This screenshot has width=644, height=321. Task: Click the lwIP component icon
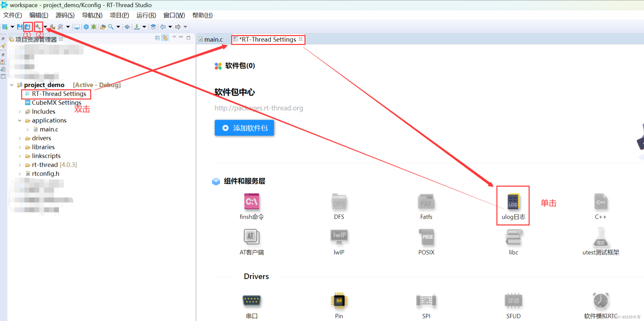[x=339, y=237]
